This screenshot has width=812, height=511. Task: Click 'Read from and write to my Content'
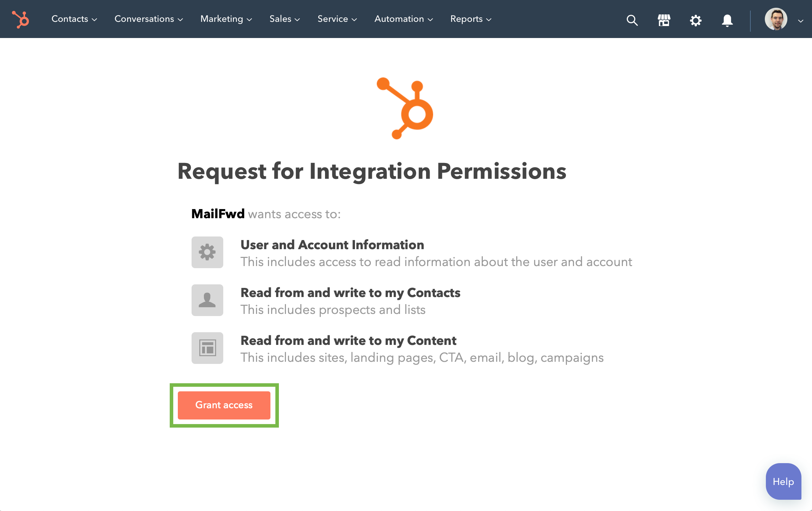(348, 340)
